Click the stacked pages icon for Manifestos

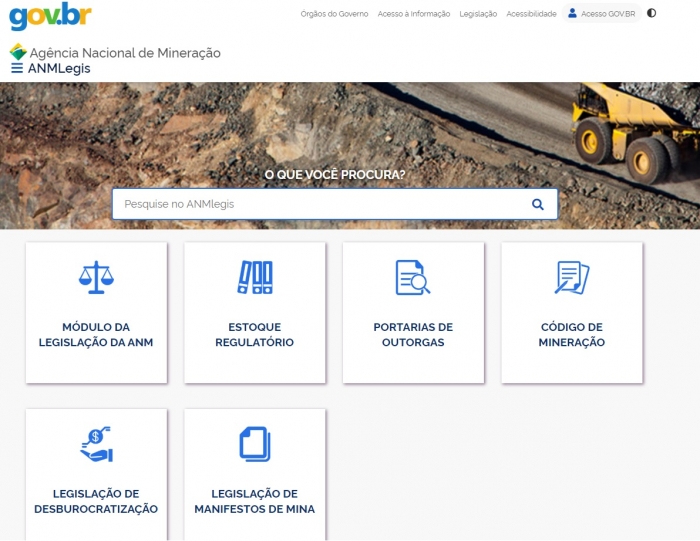pyautogui.click(x=255, y=444)
